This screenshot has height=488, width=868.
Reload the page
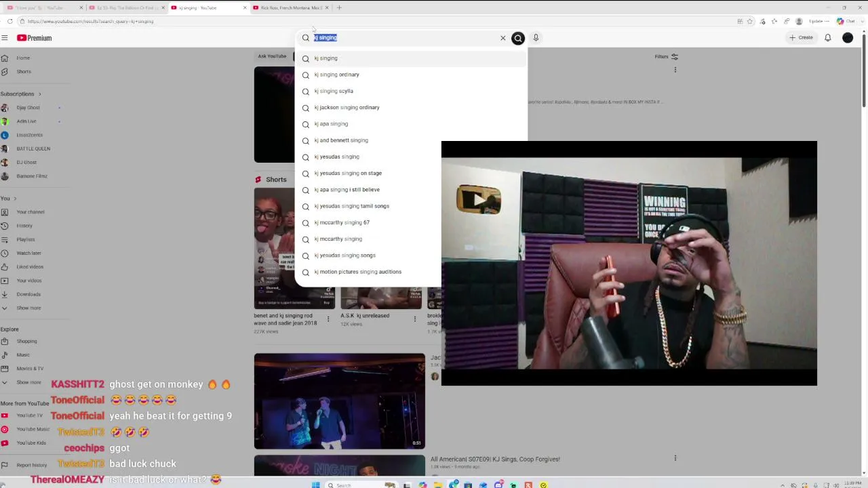[9, 21]
